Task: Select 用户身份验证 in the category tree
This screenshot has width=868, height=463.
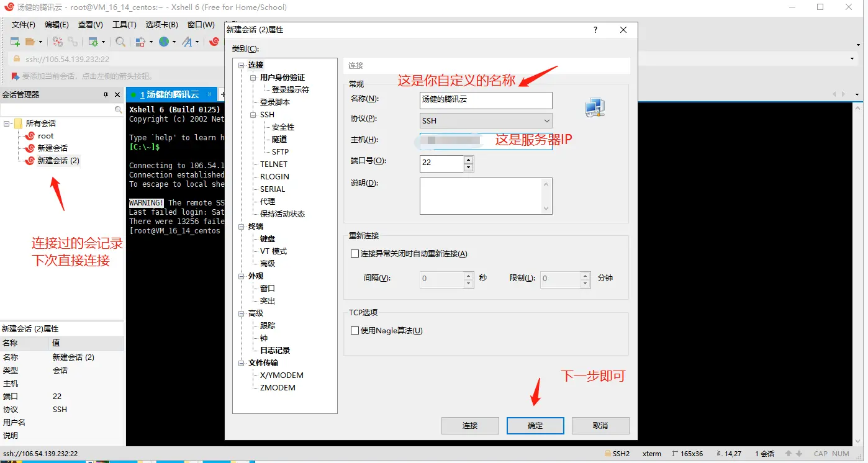Action: [283, 78]
